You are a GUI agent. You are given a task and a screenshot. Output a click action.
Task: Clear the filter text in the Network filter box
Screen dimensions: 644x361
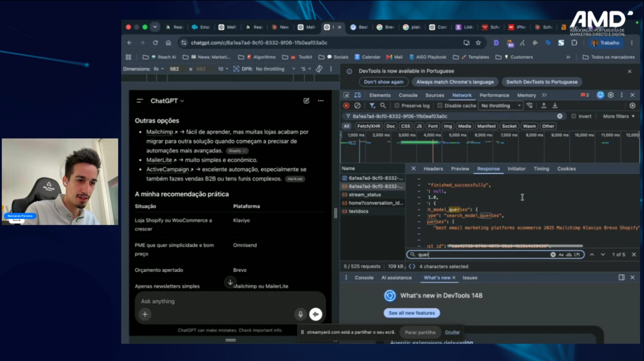[x=560, y=116]
